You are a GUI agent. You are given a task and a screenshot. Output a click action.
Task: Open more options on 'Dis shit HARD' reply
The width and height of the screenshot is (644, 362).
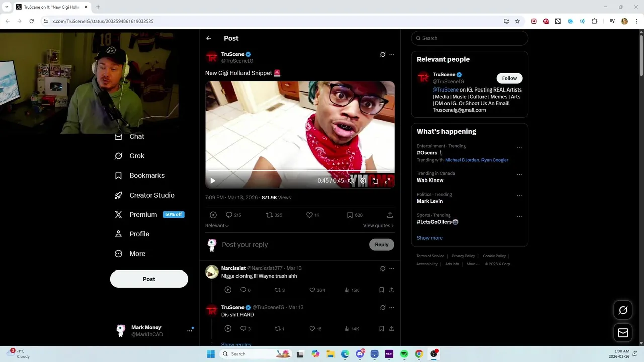coord(392,307)
